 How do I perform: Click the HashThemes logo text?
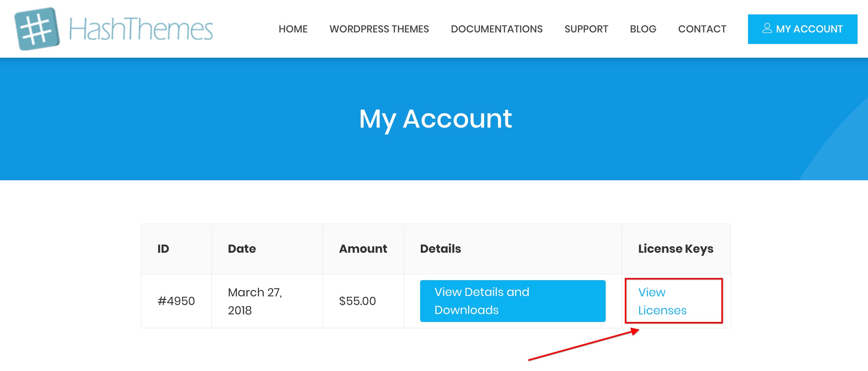tap(141, 29)
